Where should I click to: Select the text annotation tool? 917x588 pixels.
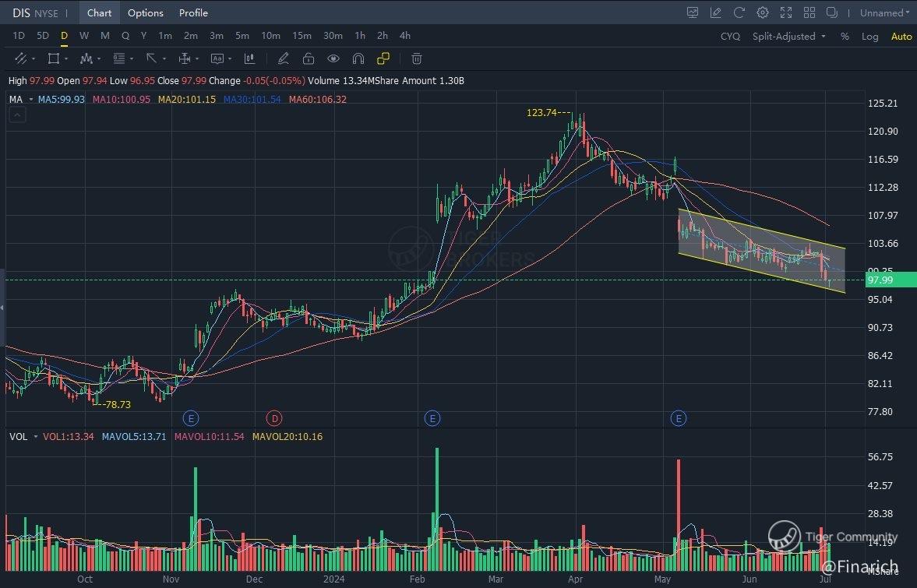[x=217, y=58]
